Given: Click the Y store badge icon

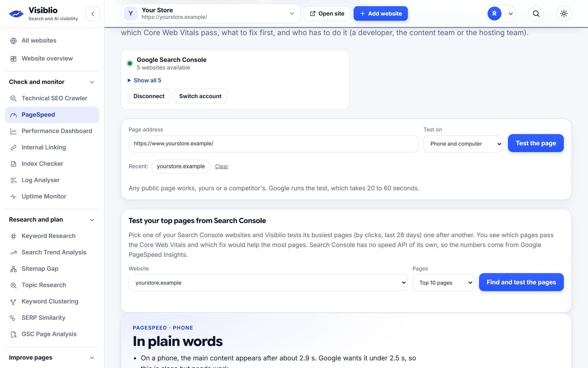Looking at the screenshot, I should 131,14.
